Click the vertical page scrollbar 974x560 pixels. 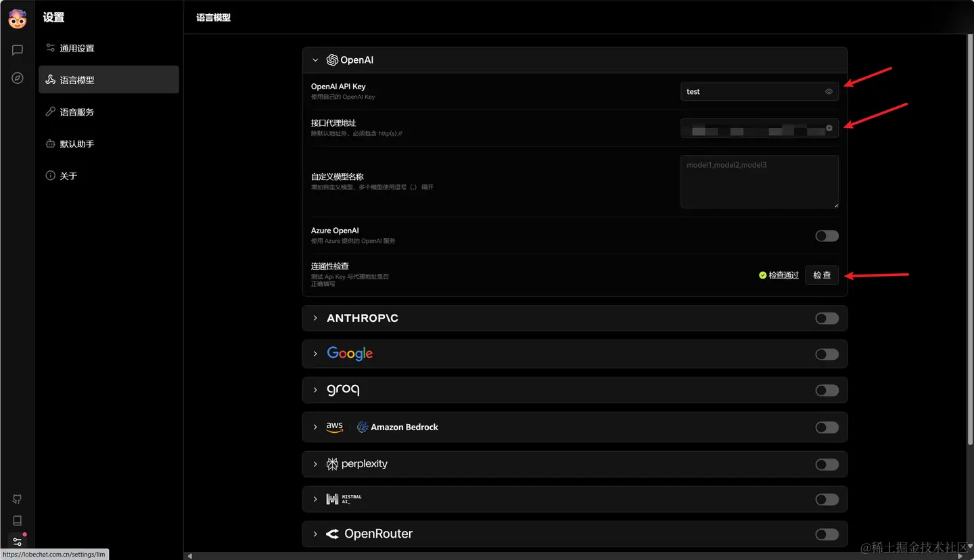[969, 240]
